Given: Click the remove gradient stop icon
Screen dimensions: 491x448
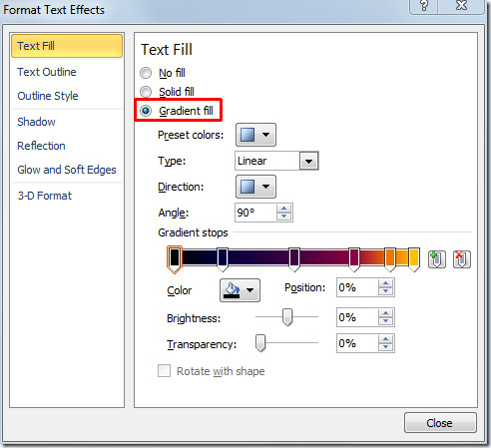Looking at the screenshot, I should (x=462, y=259).
